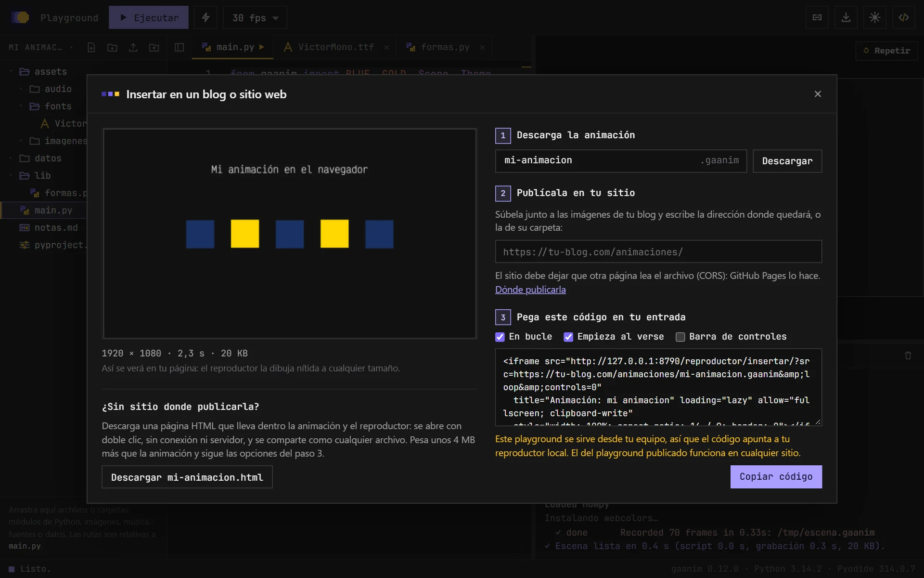Uncheck Empieza al verse checkbox
The image size is (924, 578).
coord(568,337)
